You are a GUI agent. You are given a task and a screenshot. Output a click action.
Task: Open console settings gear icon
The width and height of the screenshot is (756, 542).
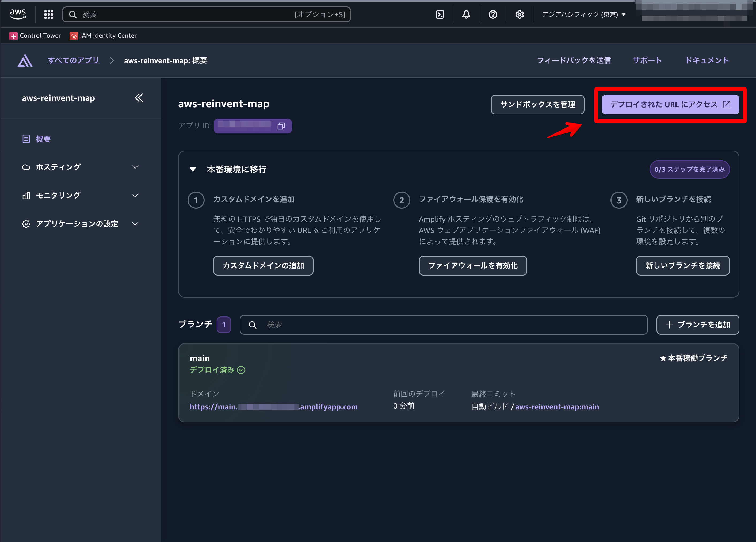520,14
